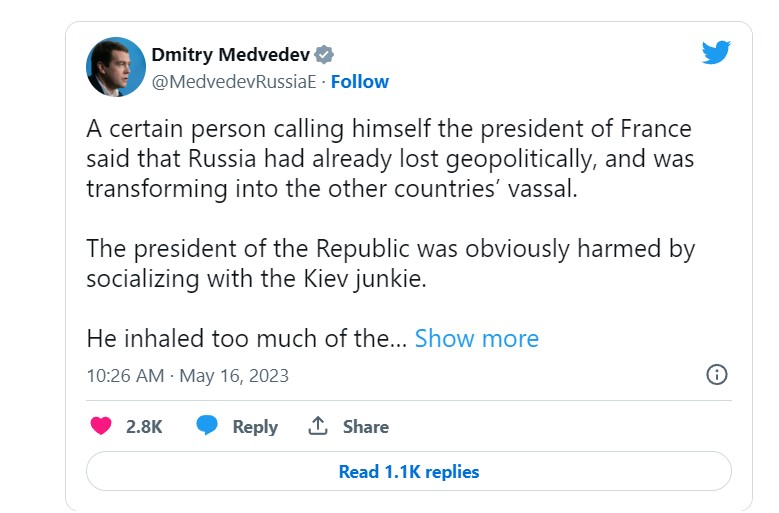Like the tweet with the heart icon
Image resolution: width=779 pixels, height=513 pixels.
click(101, 426)
